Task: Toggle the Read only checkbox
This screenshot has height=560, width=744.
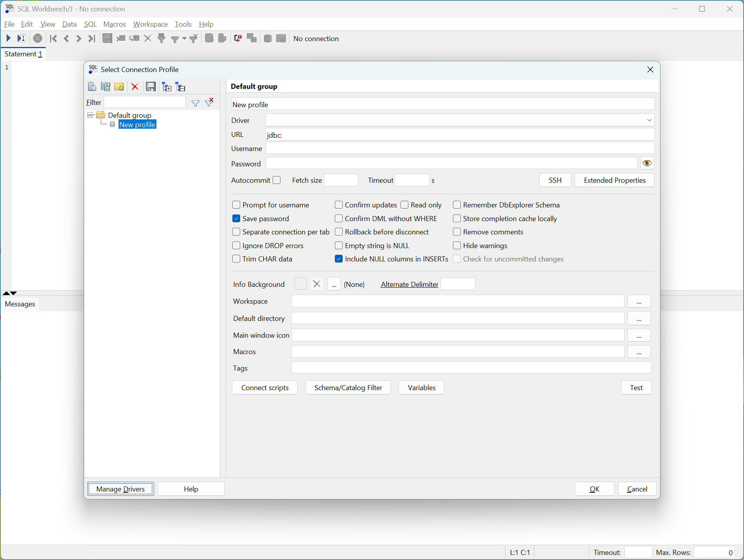Action: [404, 205]
